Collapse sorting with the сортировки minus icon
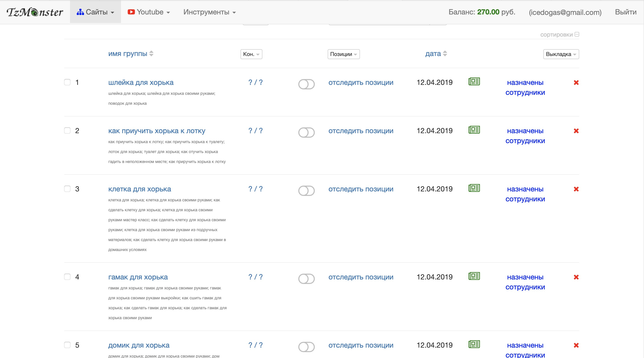Image resolution: width=644 pixels, height=358 pixels. tap(577, 35)
